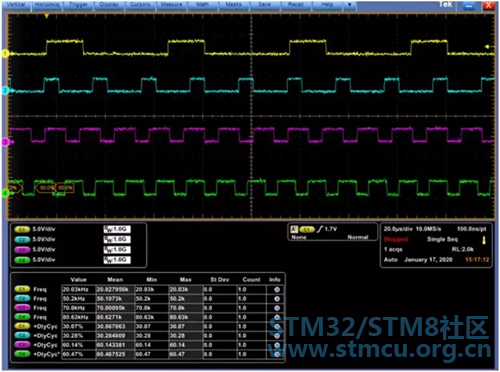The height and width of the screenshot is (372, 500).
Task: Click the red Stopped acquisition status
Action: [x=396, y=239]
